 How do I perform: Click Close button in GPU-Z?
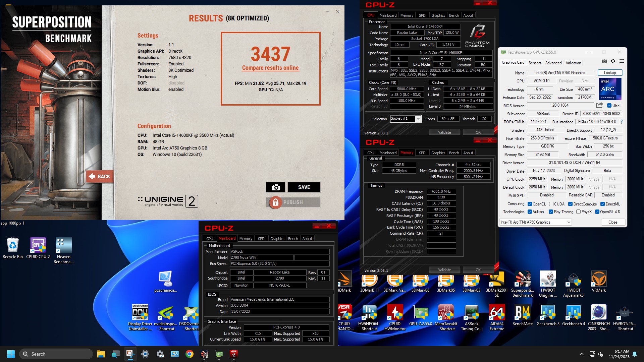pyautogui.click(x=612, y=222)
